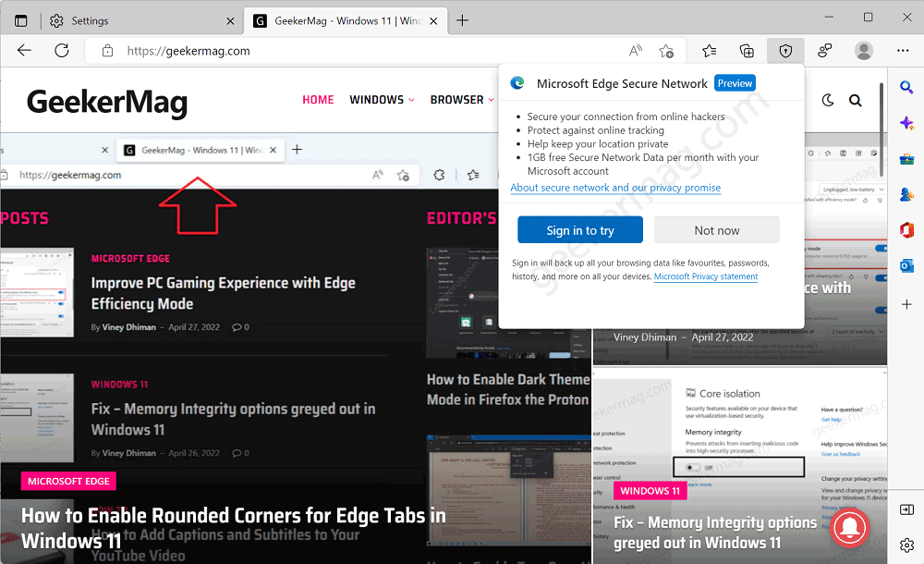The image size is (924, 564).
Task: Open the Edge Efficiency Mode post thumbnail
Action: 37,292
